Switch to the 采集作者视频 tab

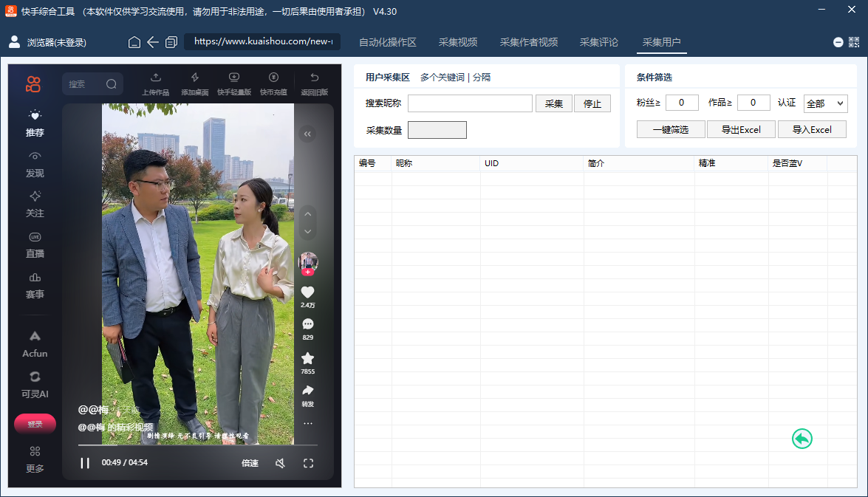[527, 42]
